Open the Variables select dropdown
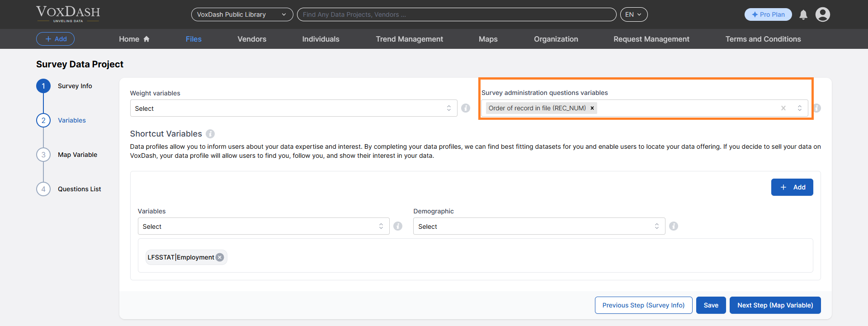The width and height of the screenshot is (868, 326). tap(264, 226)
